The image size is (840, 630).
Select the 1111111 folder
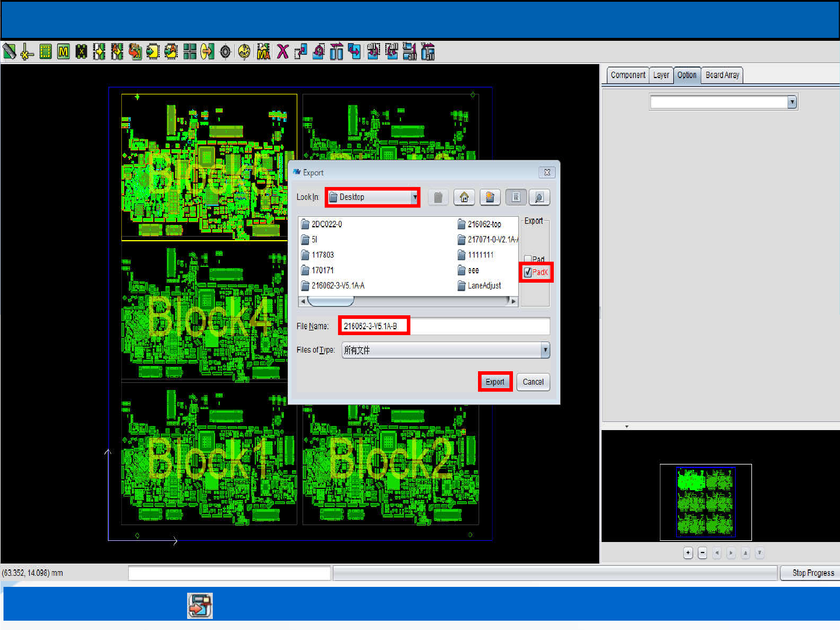click(x=476, y=255)
